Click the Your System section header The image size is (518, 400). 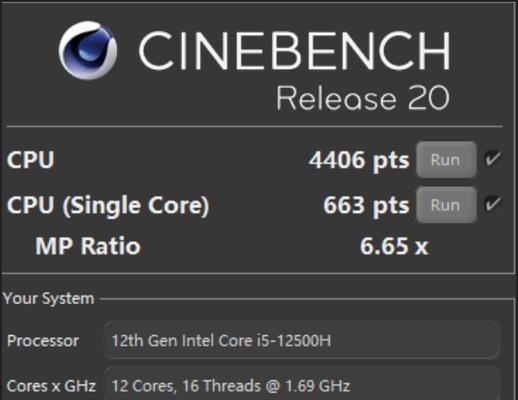[x=49, y=298]
